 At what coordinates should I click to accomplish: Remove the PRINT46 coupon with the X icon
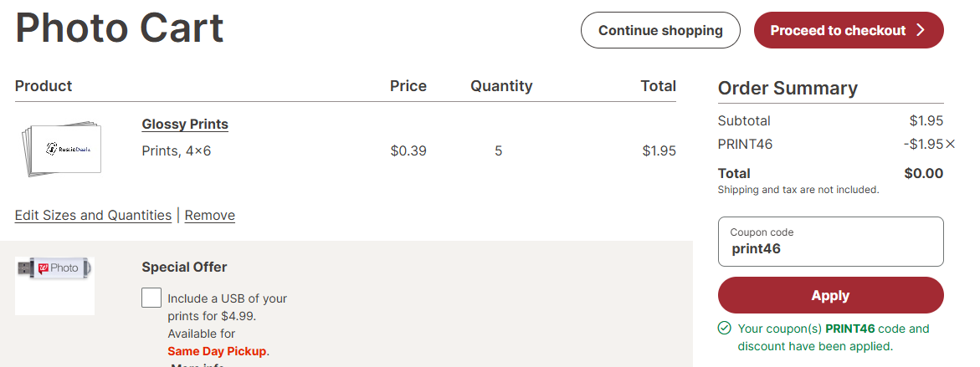(950, 144)
